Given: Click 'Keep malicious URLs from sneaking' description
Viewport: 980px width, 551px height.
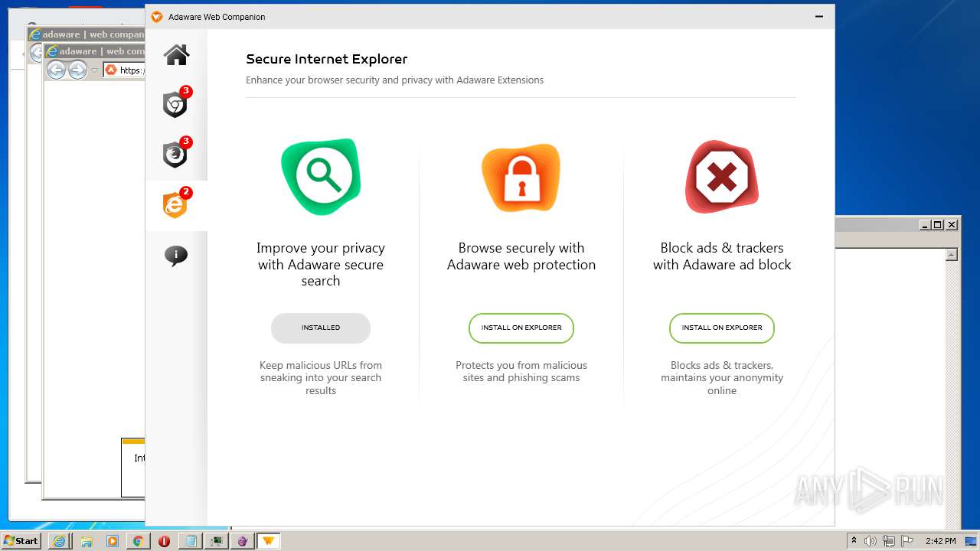Looking at the screenshot, I should pyautogui.click(x=321, y=378).
